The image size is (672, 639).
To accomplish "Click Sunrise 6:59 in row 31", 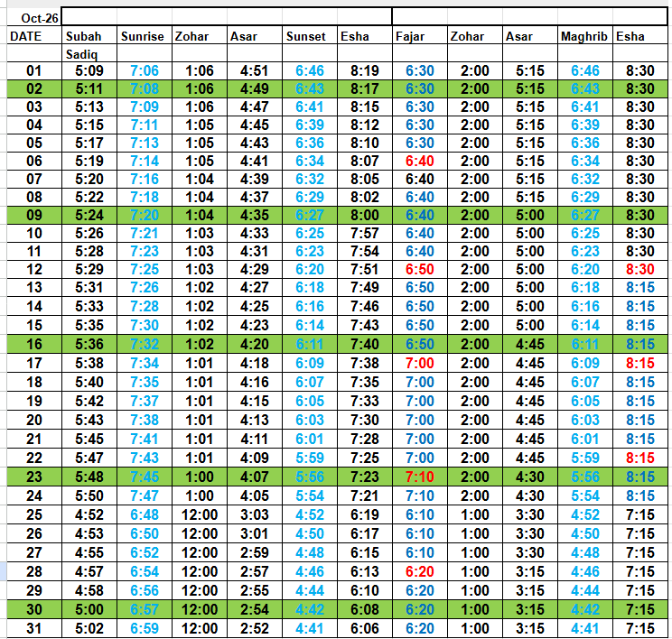I will [x=145, y=628].
